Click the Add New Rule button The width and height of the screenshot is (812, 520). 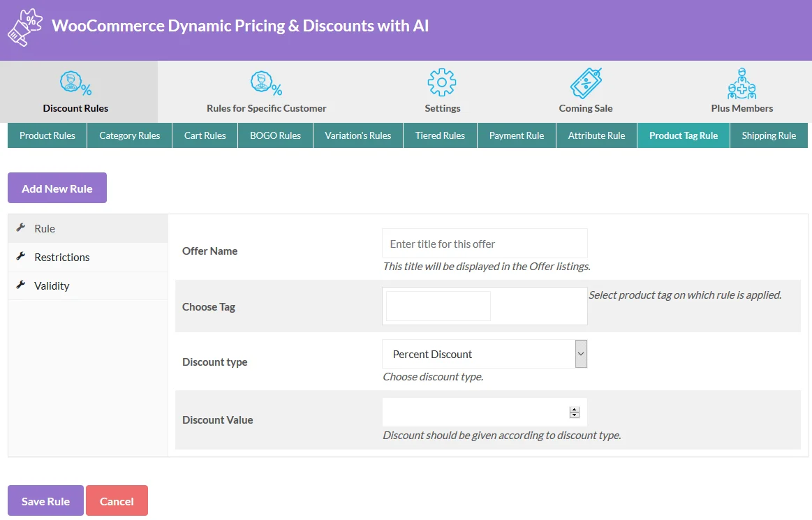point(57,188)
